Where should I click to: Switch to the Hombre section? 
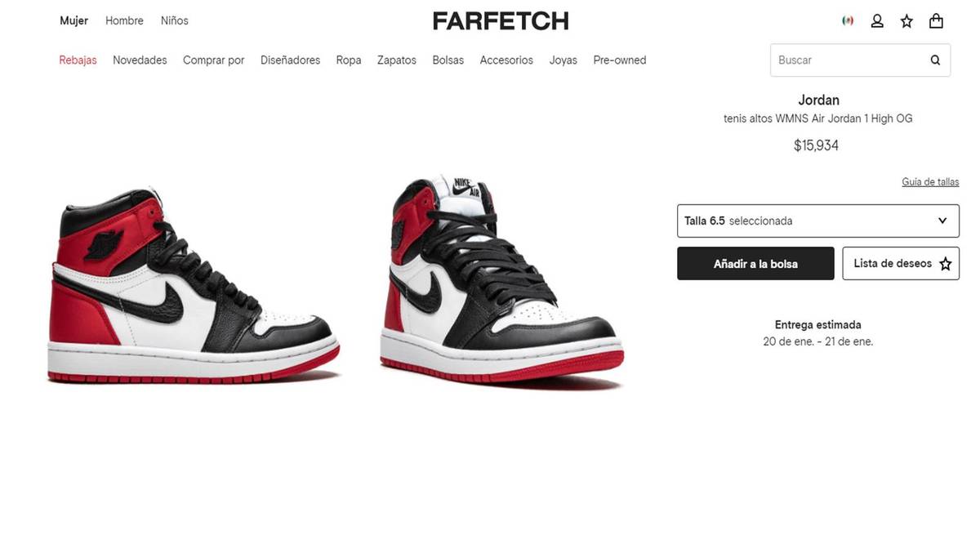[x=124, y=20]
